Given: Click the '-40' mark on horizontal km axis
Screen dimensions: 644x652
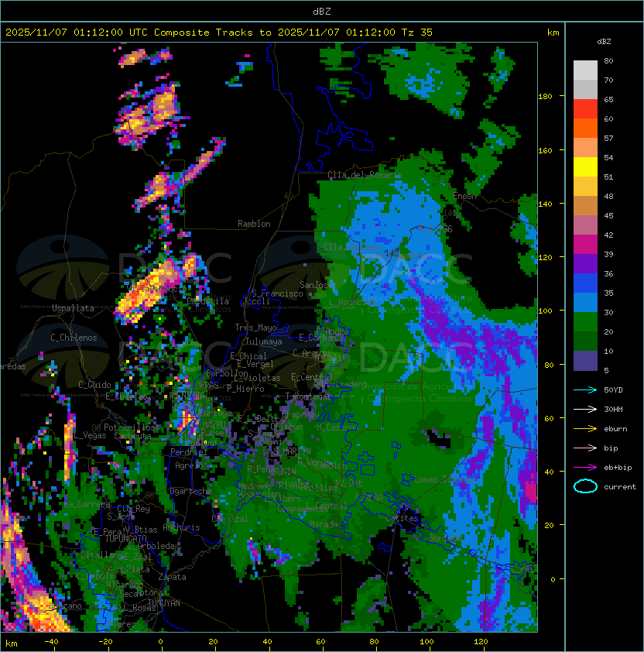Looking at the screenshot, I should (x=51, y=642).
